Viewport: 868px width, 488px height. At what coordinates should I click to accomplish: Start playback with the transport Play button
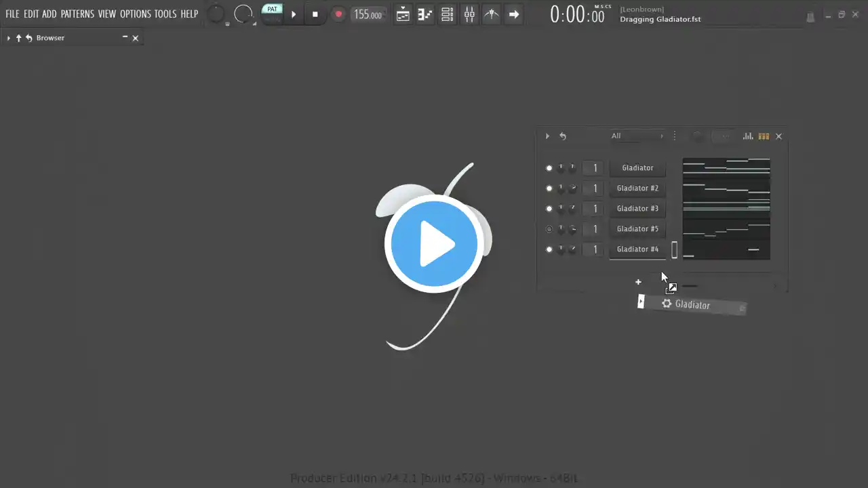click(x=294, y=14)
